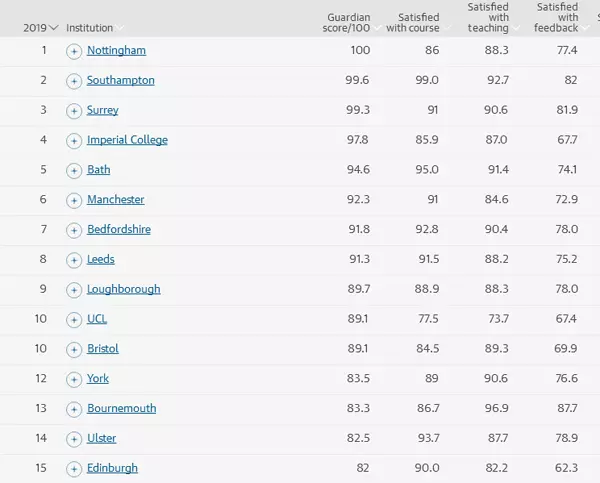The height and width of the screenshot is (483, 600).
Task: Click the plus icon next to Leeds
Action: click(x=74, y=260)
